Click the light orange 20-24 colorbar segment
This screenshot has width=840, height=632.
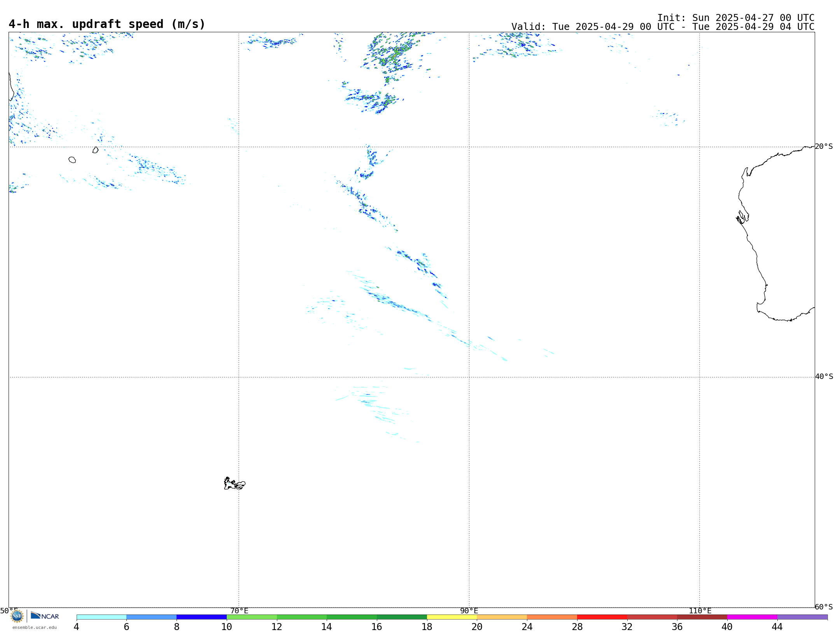coord(502,617)
